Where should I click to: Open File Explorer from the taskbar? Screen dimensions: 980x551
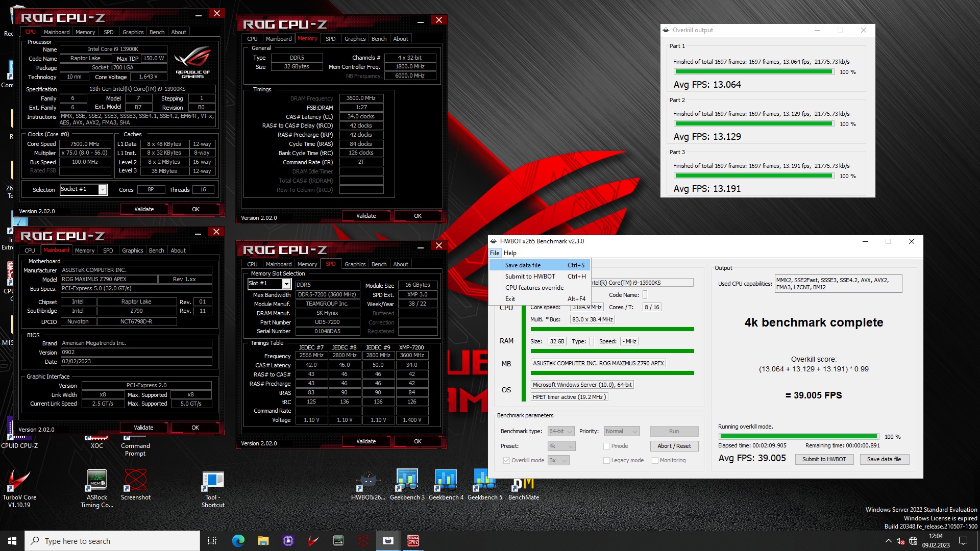point(263,541)
